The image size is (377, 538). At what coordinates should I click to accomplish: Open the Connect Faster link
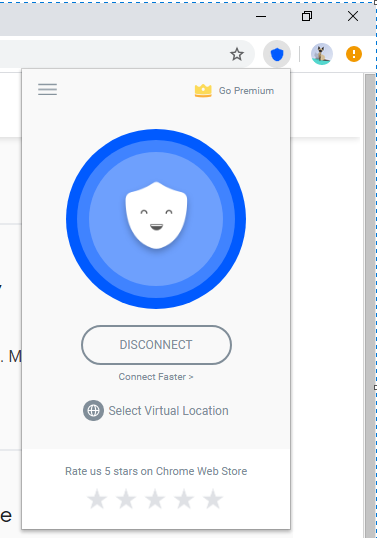(156, 377)
